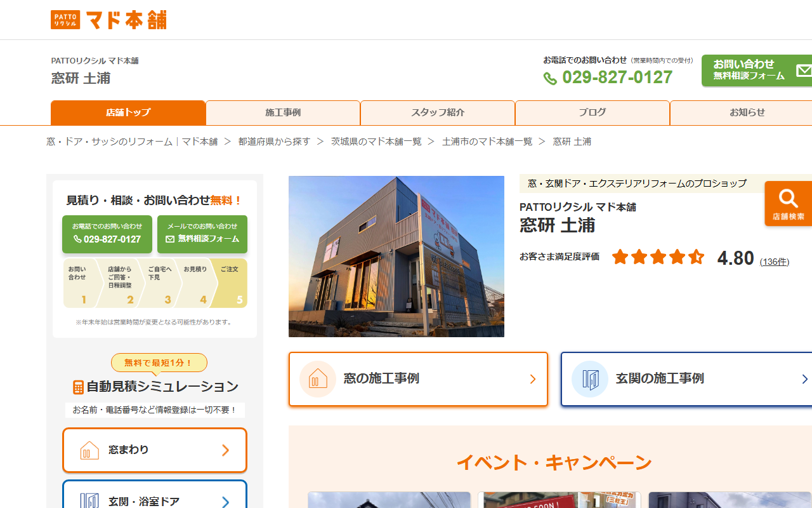Click the 4.80 rating score
812x508 pixels.
(x=735, y=258)
